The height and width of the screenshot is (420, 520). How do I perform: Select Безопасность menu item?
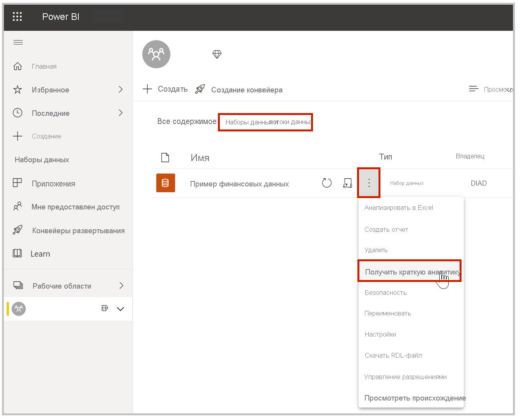point(386,292)
